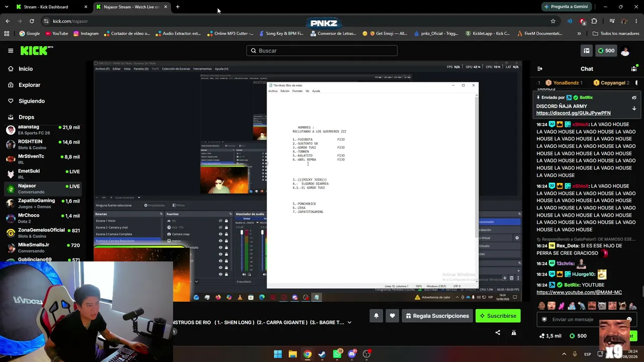Viewport: 644px width, 362px height.
Task: Turn on stream notifications with bell icon
Action: tap(376, 316)
